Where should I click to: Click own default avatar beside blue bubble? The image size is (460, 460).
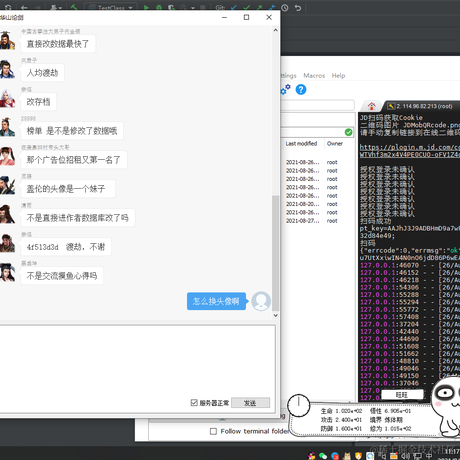coord(261,301)
